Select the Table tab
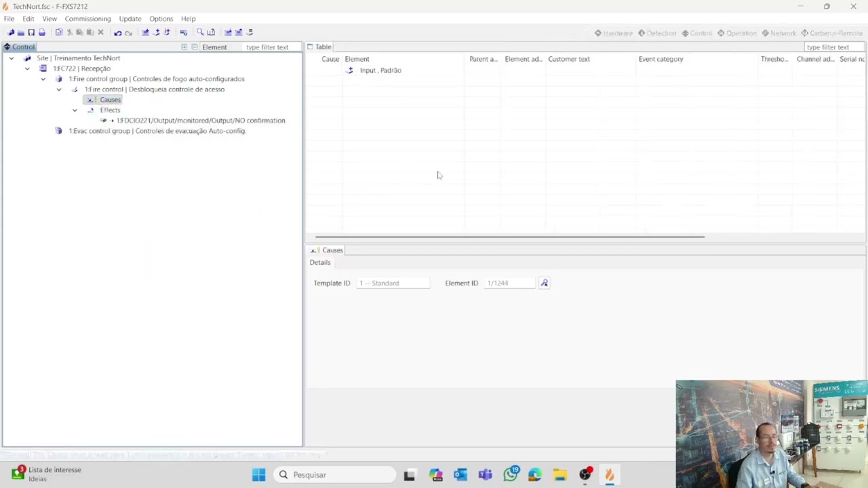This screenshot has width=868, height=488. [x=319, y=47]
